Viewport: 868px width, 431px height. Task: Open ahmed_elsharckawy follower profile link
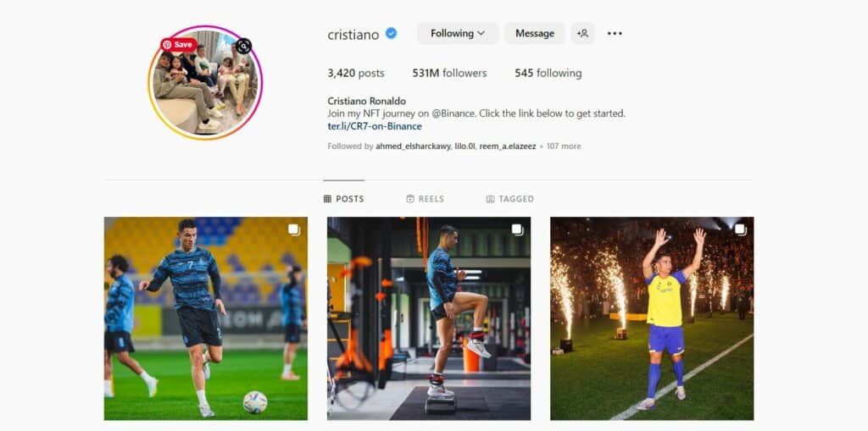tap(413, 146)
